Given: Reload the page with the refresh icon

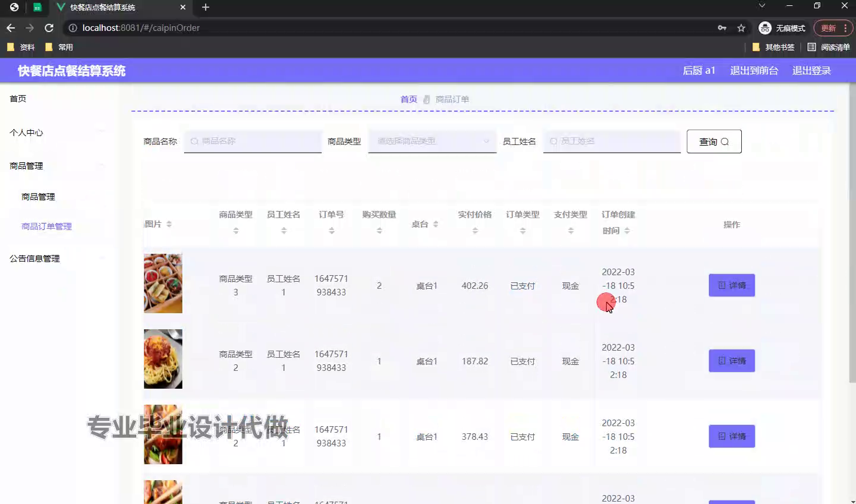Looking at the screenshot, I should click(49, 28).
